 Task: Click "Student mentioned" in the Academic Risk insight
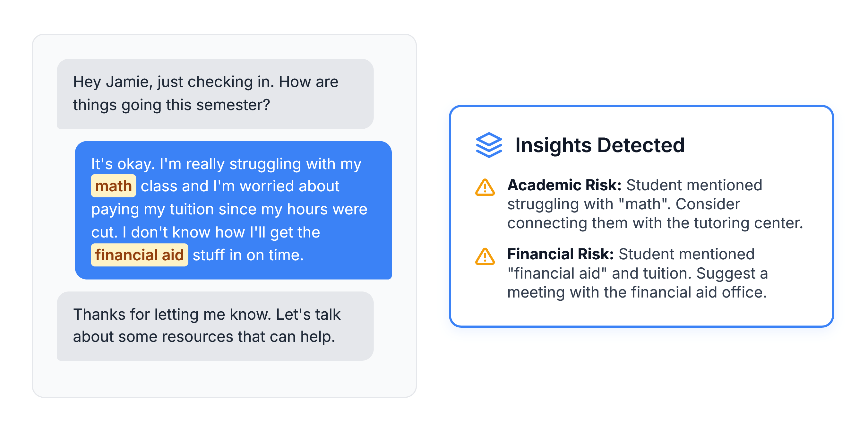[x=694, y=185]
